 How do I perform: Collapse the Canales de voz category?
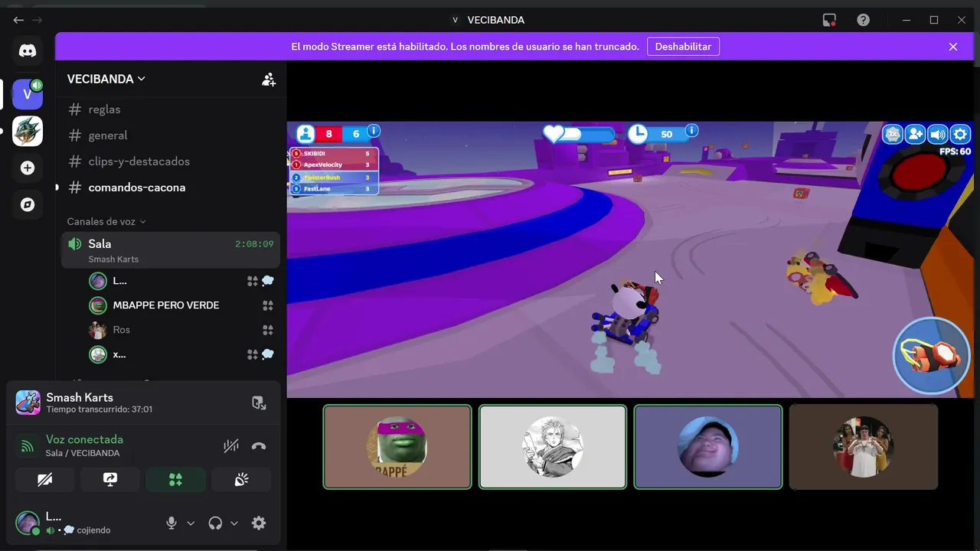pos(106,221)
